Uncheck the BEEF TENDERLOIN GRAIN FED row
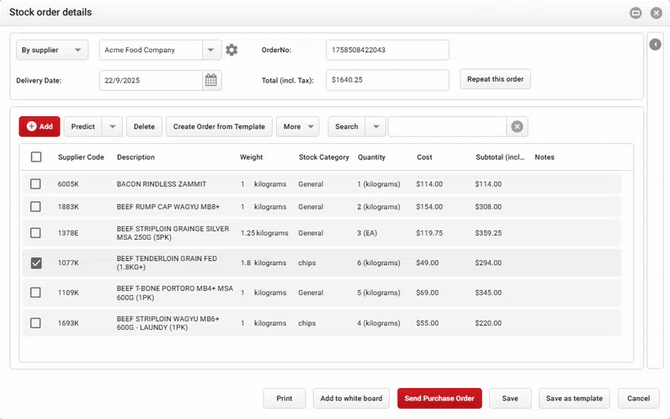The width and height of the screenshot is (670, 419). click(36, 263)
